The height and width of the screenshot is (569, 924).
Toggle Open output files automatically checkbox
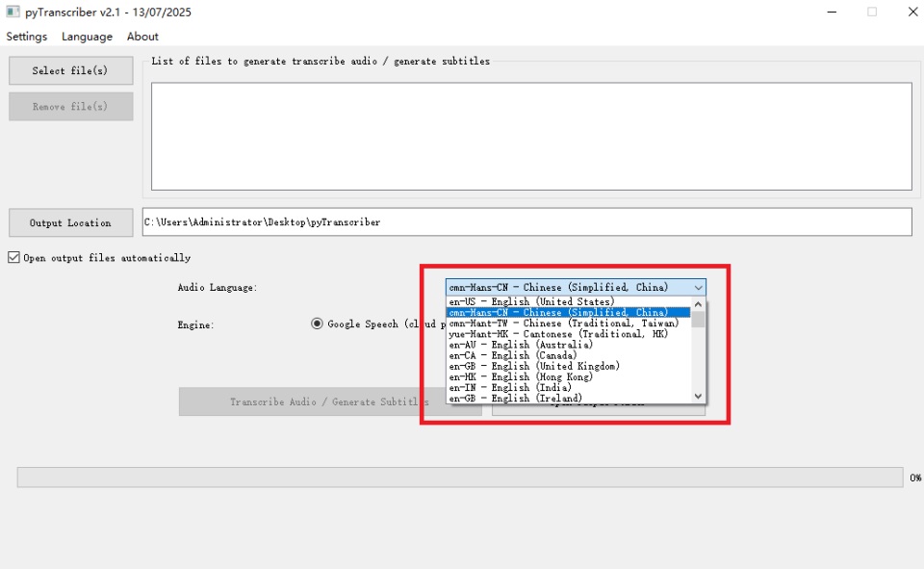tap(13, 257)
